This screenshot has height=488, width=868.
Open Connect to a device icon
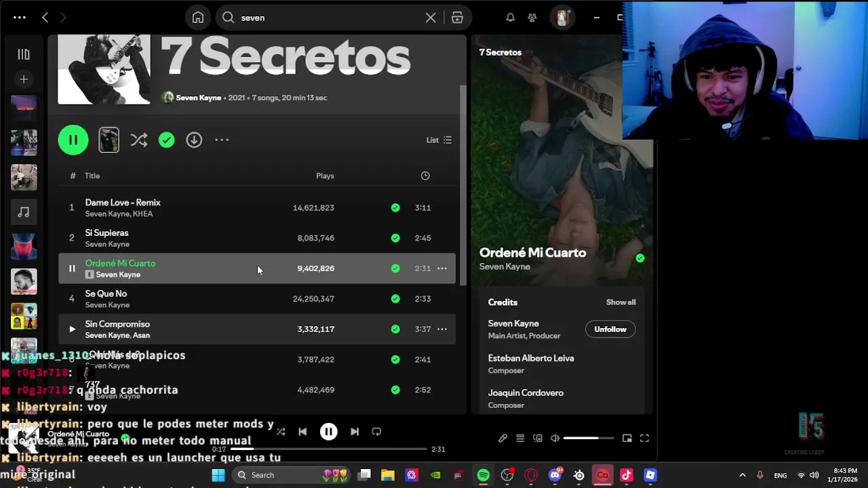click(538, 439)
